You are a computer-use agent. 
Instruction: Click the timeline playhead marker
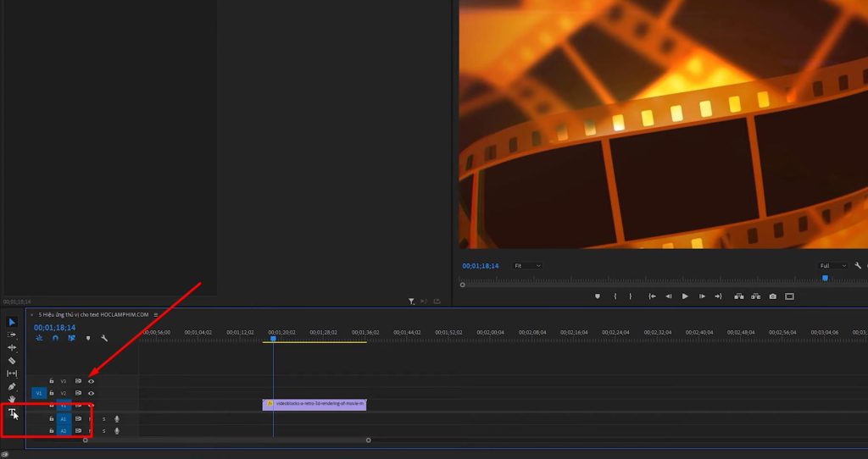[273, 339]
